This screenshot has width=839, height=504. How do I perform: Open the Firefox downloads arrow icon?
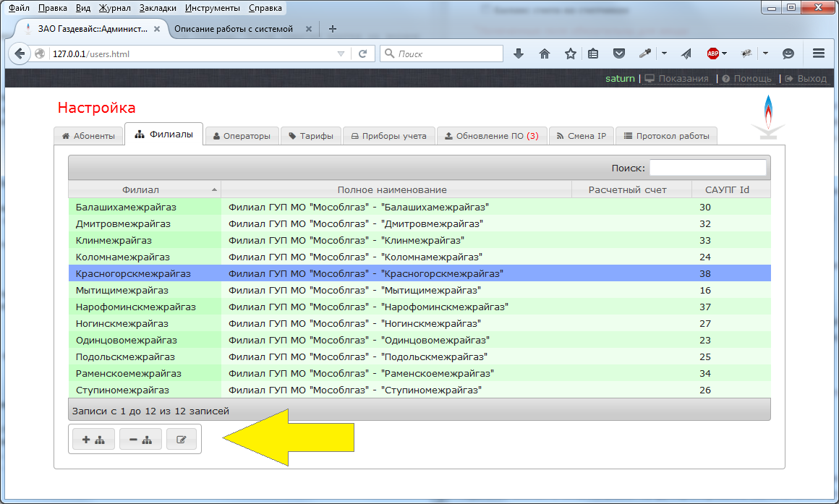click(x=518, y=54)
